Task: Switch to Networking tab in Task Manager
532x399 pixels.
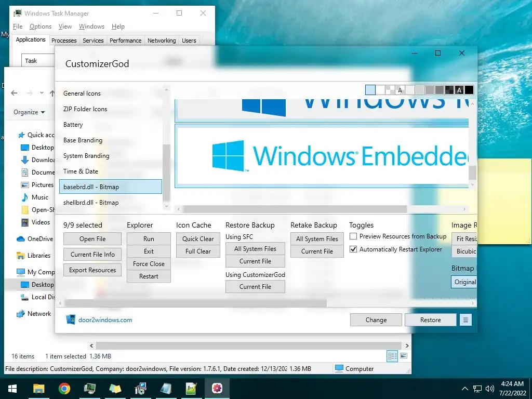Action: (x=162, y=41)
